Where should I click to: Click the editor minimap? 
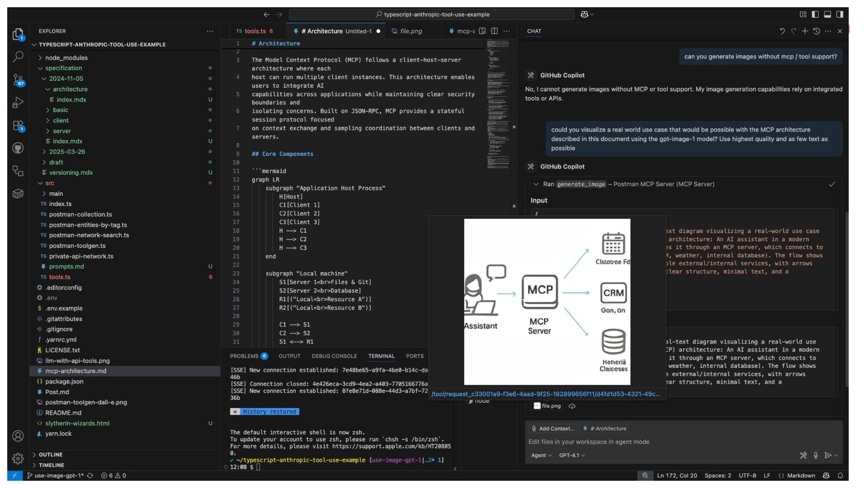498,104
